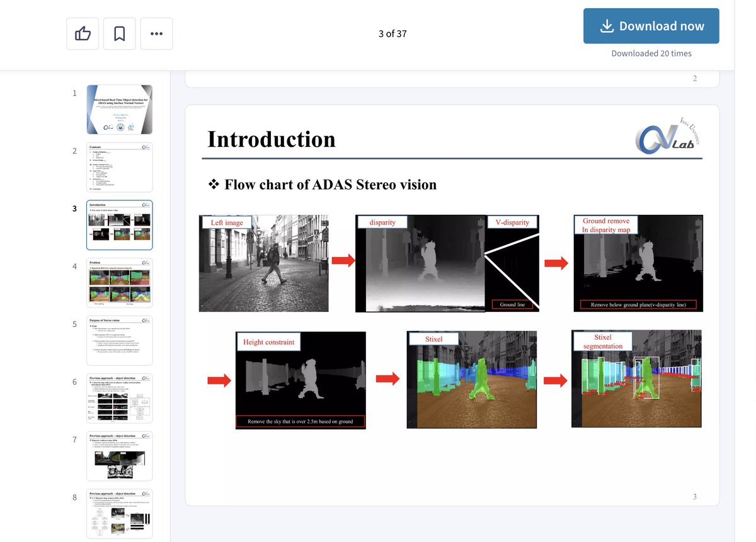Open slide 2 Contents thumbnail

tap(120, 167)
